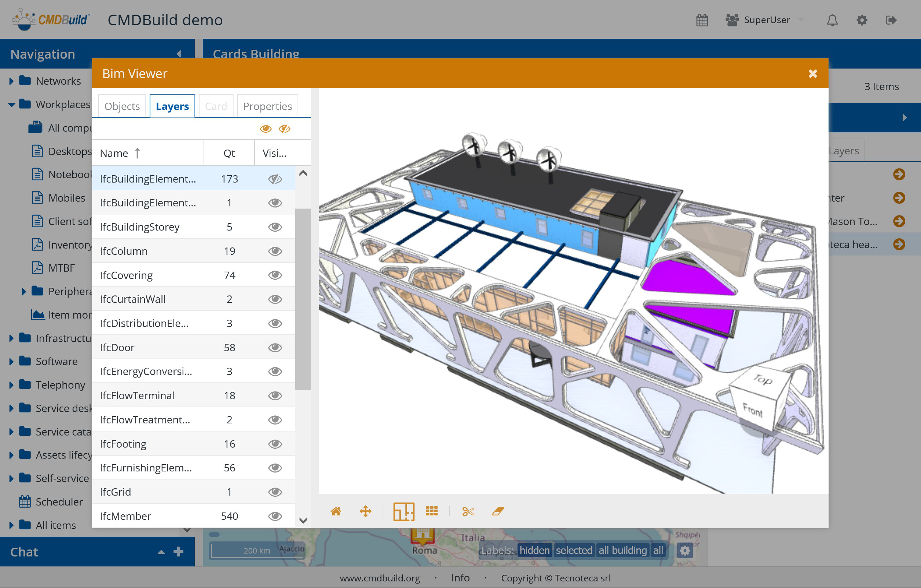The height and width of the screenshot is (588, 921).
Task: Show all layers with the eye icon
Action: tap(266, 129)
